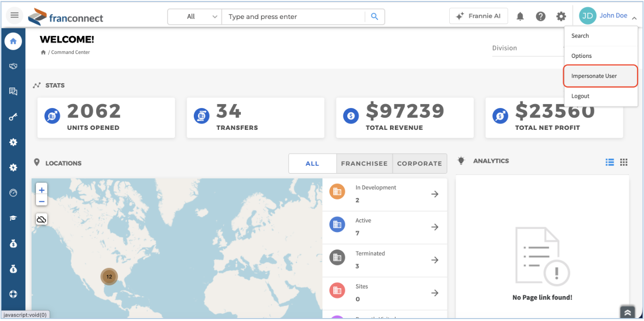Viewport: 644px width, 321px height.
Task: Open the handshake sidebar module
Action: [13, 66]
